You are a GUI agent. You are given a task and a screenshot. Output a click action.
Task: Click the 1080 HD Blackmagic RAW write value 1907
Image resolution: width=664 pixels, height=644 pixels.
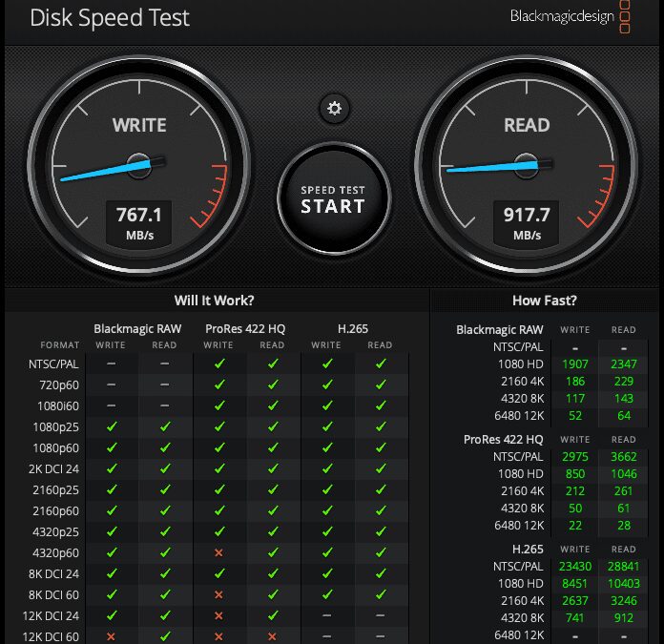574,364
